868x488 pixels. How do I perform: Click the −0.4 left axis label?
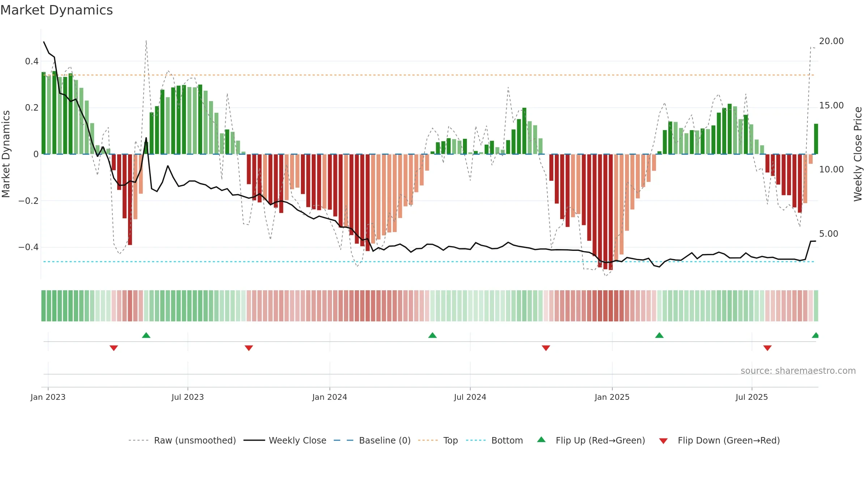pos(29,247)
